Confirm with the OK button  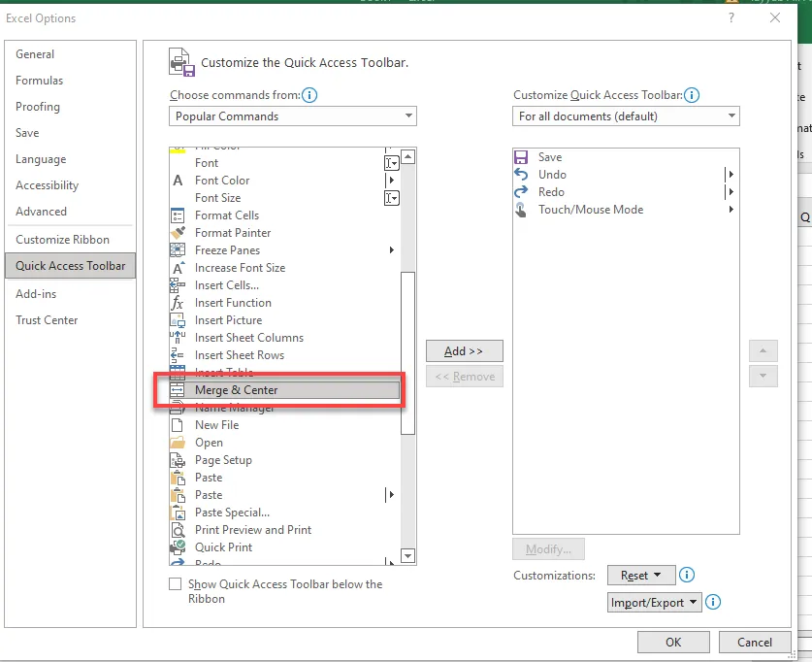coord(673,642)
